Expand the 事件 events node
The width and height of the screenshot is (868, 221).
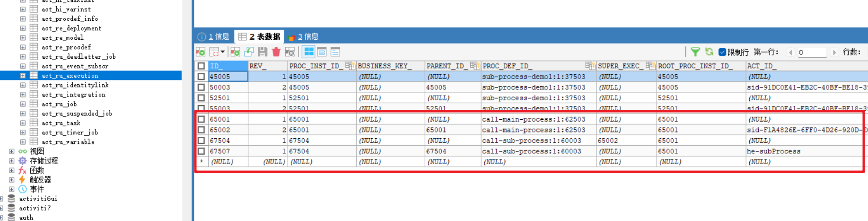coord(11,189)
